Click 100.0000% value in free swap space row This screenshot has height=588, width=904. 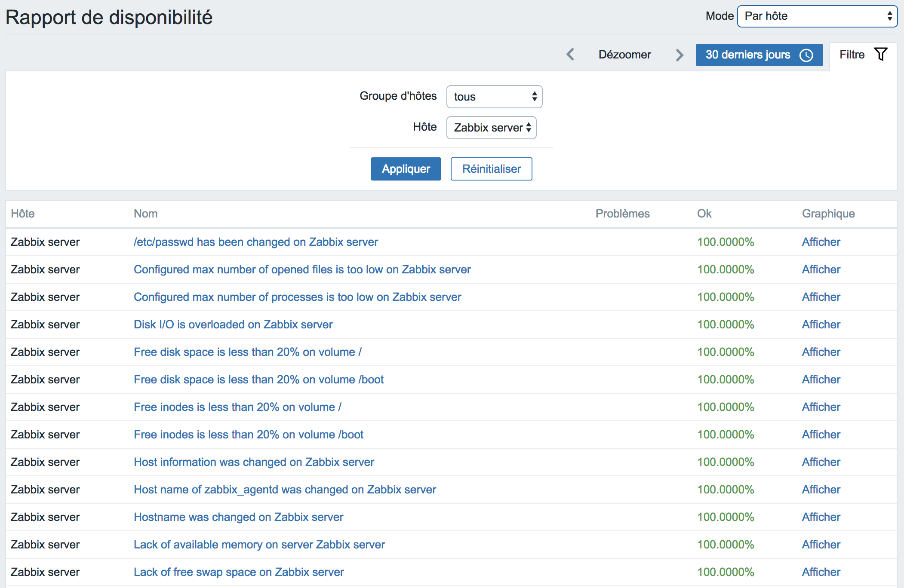pyautogui.click(x=726, y=572)
